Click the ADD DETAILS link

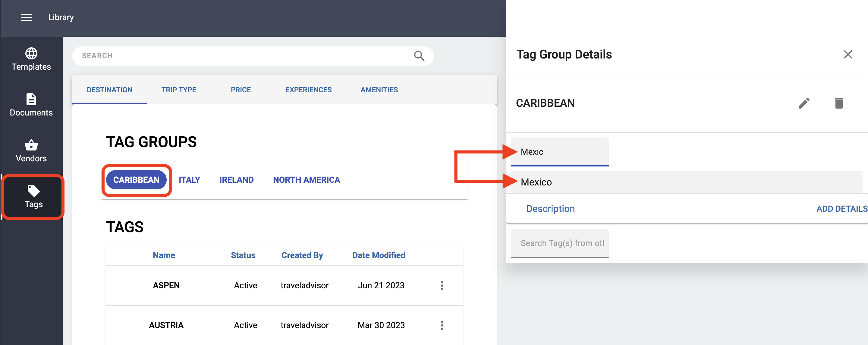point(842,209)
